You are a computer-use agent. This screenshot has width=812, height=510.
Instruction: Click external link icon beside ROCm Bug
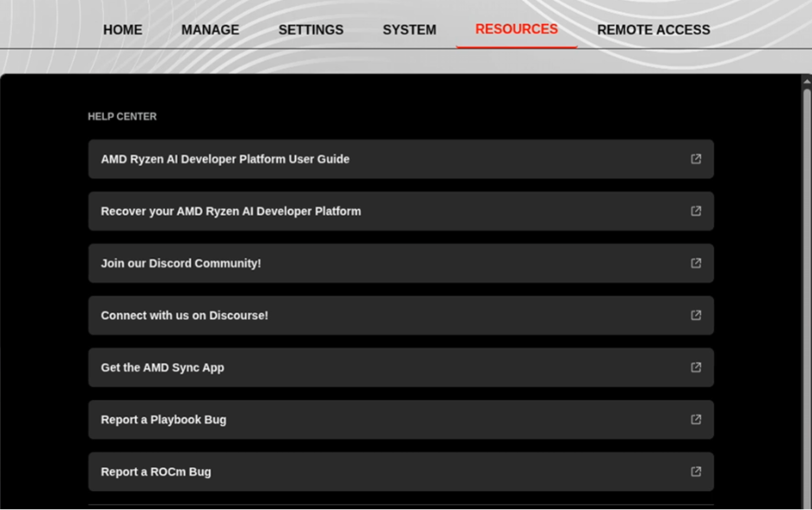coord(696,472)
